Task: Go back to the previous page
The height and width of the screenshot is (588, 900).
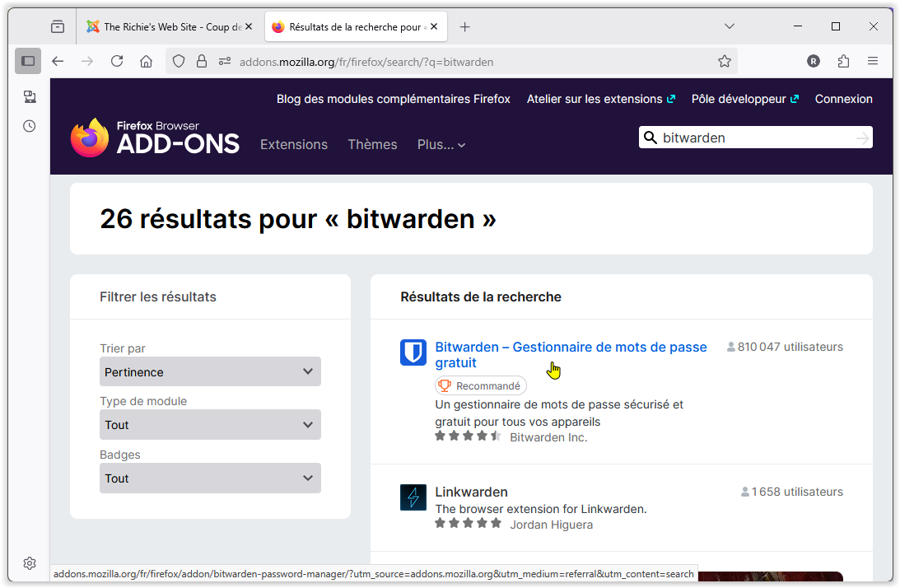Action: tap(58, 62)
